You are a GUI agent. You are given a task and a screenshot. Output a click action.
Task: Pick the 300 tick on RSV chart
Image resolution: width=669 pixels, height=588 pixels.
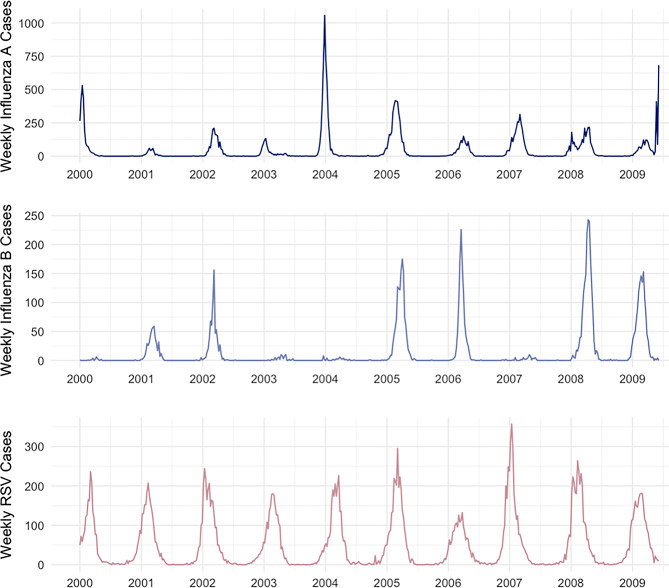[35, 447]
